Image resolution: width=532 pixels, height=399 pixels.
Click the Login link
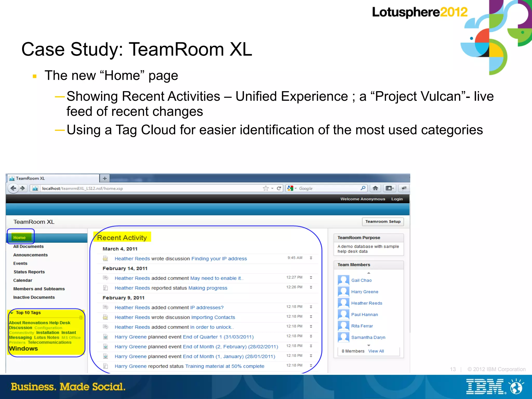click(397, 199)
